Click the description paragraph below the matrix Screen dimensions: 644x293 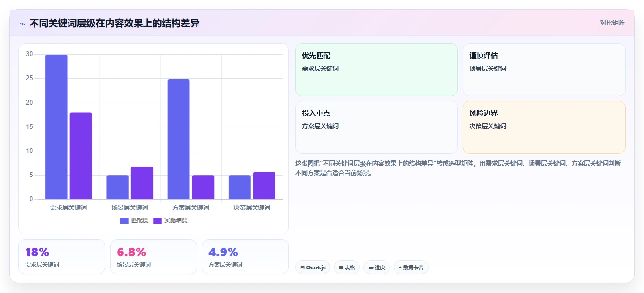pyautogui.click(x=458, y=168)
